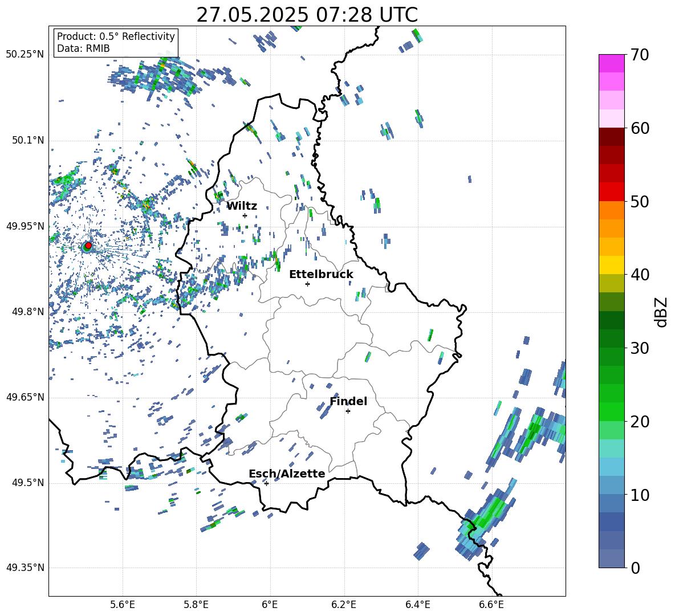The height and width of the screenshot is (616, 675).
Task: Click the 6°E longitude label
Action: (270, 605)
